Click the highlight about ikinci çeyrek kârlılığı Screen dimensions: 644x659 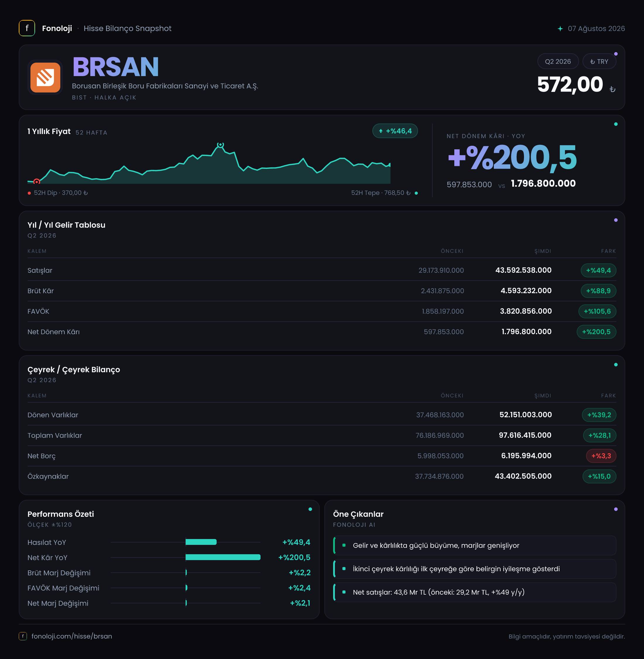(x=475, y=569)
